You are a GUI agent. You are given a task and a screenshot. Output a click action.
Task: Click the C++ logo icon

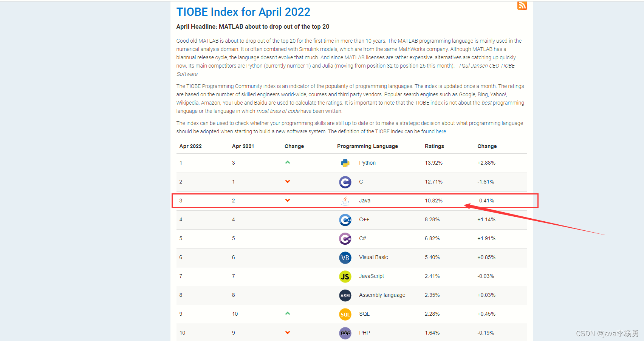pos(345,220)
